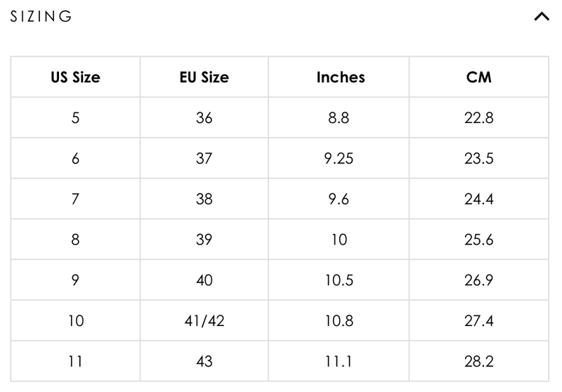562x392 pixels.
Task: Click the 23.5 CM cell
Action: pos(479,159)
